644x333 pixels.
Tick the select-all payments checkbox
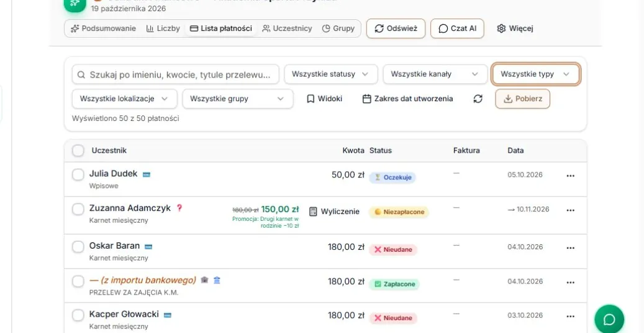(78, 151)
